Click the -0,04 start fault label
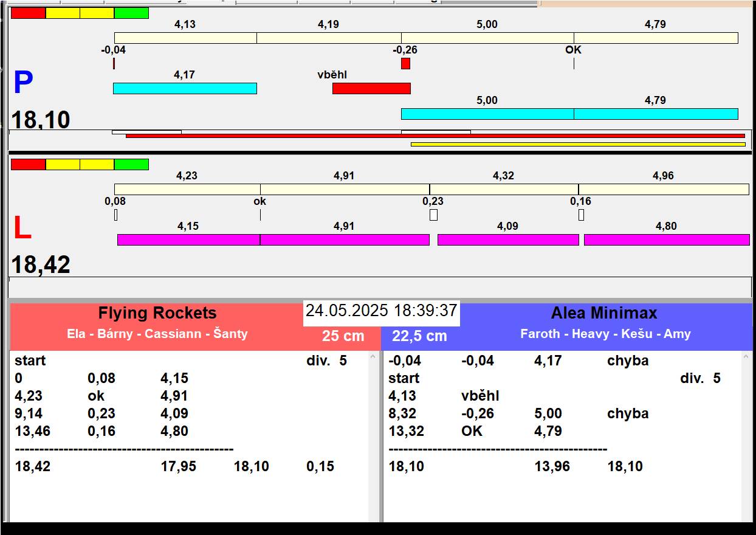This screenshot has height=535, width=756. 114,50
